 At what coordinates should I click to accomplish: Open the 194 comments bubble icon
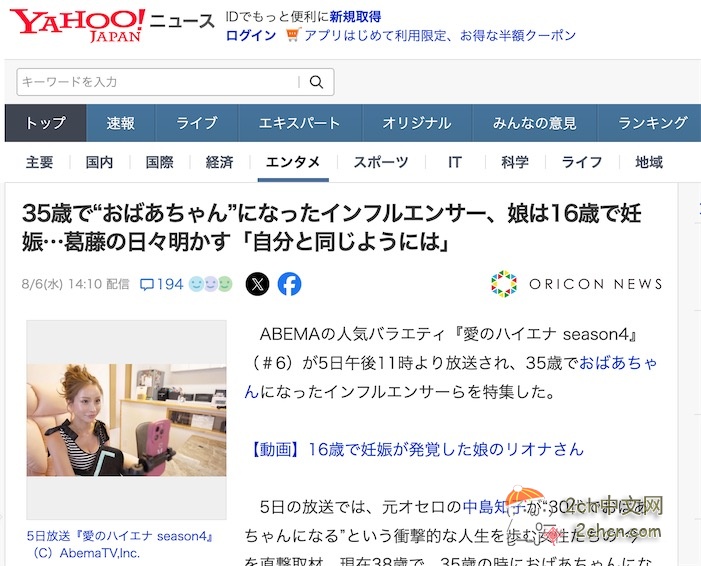(x=147, y=284)
